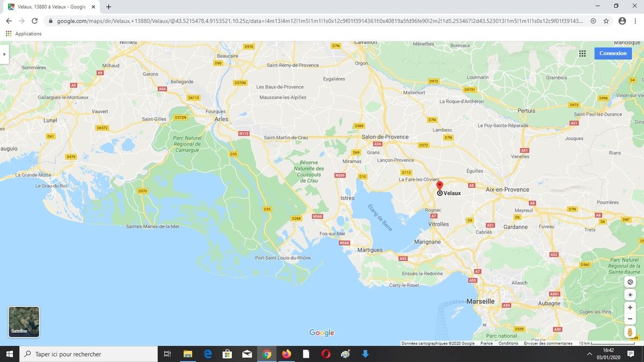Show hidden system tray icons

[x=589, y=354]
